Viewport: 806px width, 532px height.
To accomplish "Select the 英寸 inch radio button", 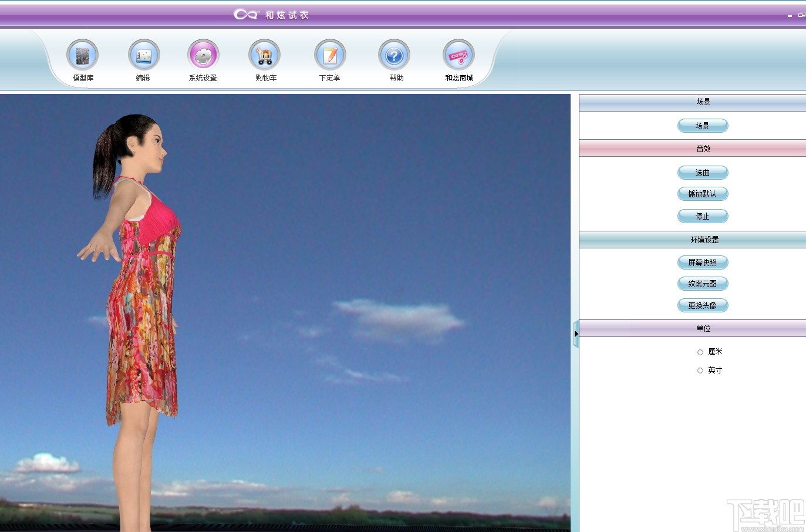I will pyautogui.click(x=700, y=371).
